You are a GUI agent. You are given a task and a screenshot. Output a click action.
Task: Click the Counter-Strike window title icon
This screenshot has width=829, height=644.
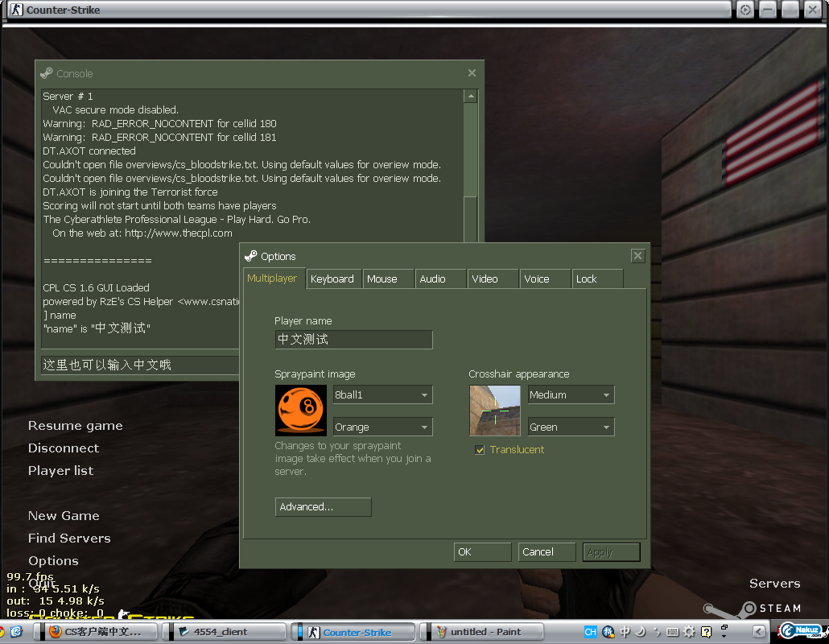(x=17, y=10)
